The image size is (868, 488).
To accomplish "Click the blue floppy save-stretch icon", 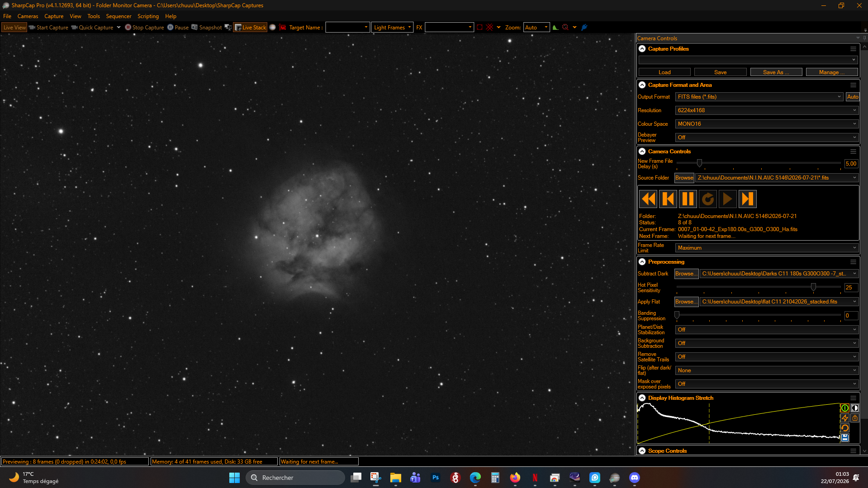I will tap(844, 438).
